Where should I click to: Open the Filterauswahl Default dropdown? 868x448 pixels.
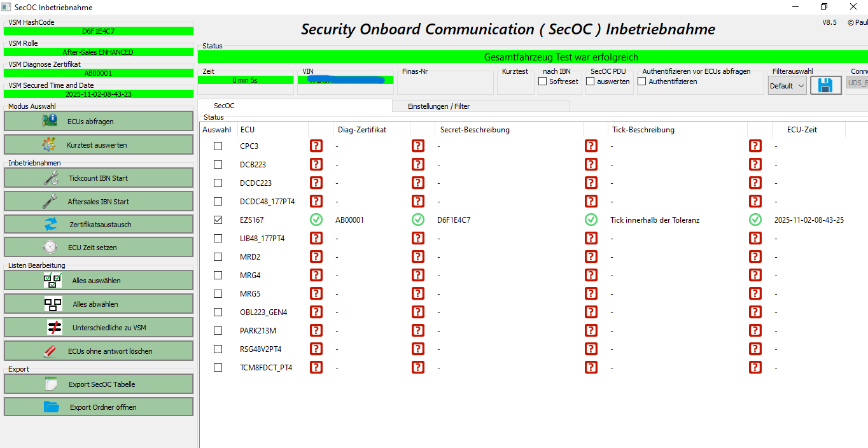point(787,85)
